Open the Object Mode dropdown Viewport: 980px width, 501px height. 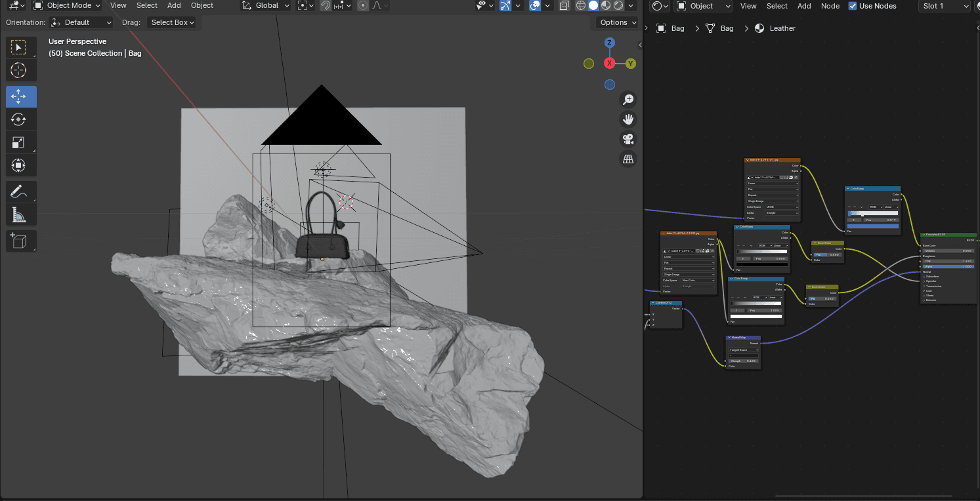pyautogui.click(x=67, y=5)
